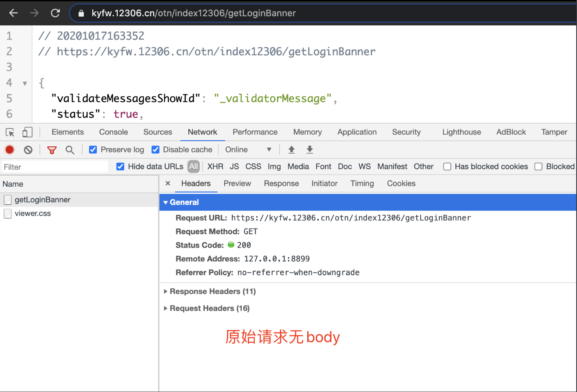Enable Has blocked cookies checkbox
Screen dimensions: 577x392
point(447,166)
